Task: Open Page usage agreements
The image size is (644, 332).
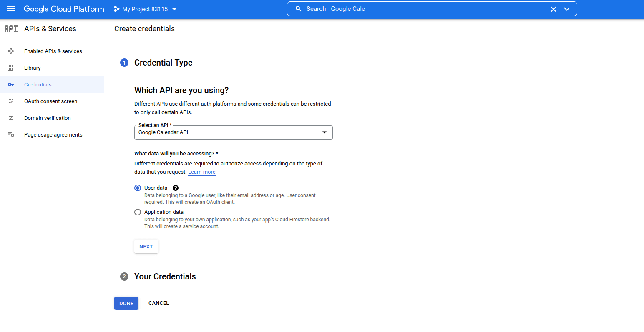Action: tap(52, 134)
